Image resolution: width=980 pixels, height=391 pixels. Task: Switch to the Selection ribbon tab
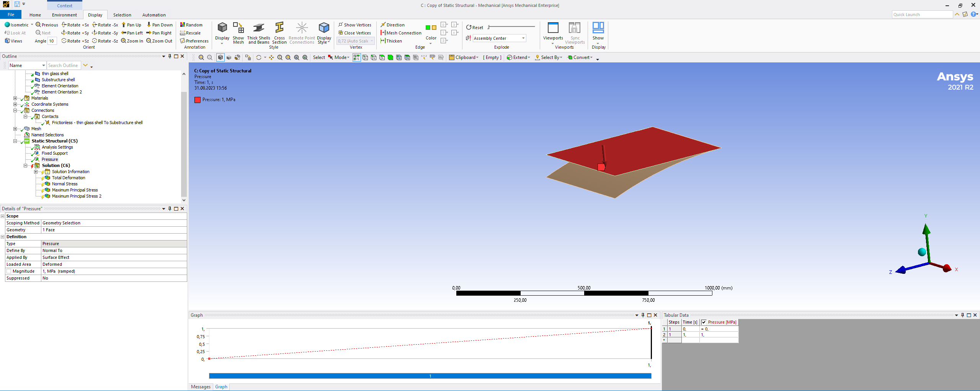(122, 15)
